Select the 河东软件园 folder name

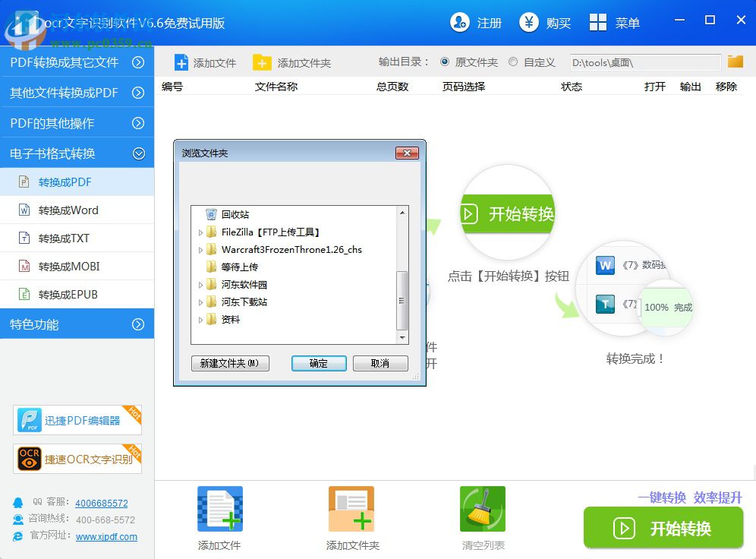point(244,285)
